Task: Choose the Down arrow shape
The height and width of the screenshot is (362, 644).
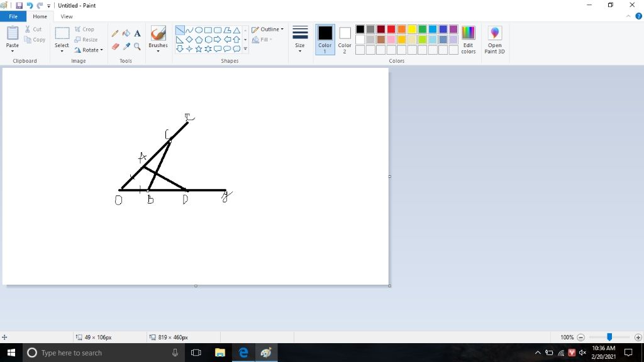Action: 180,49
